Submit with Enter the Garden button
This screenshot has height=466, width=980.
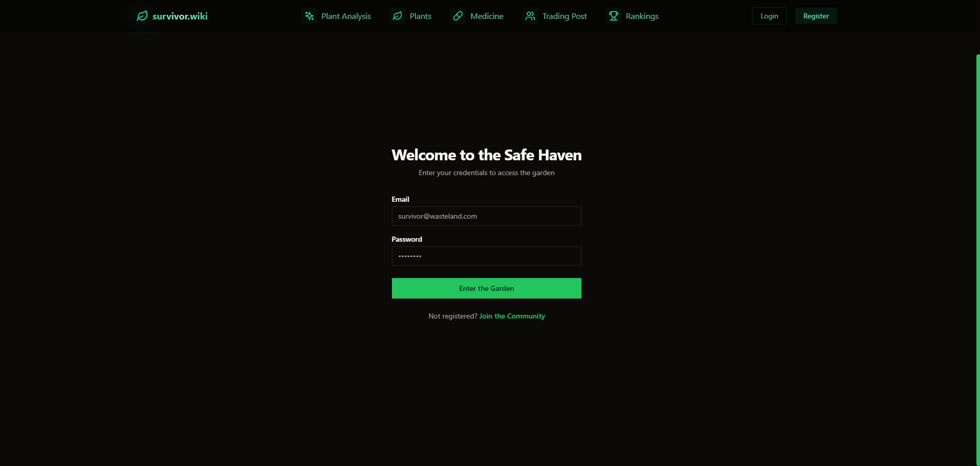pos(486,288)
